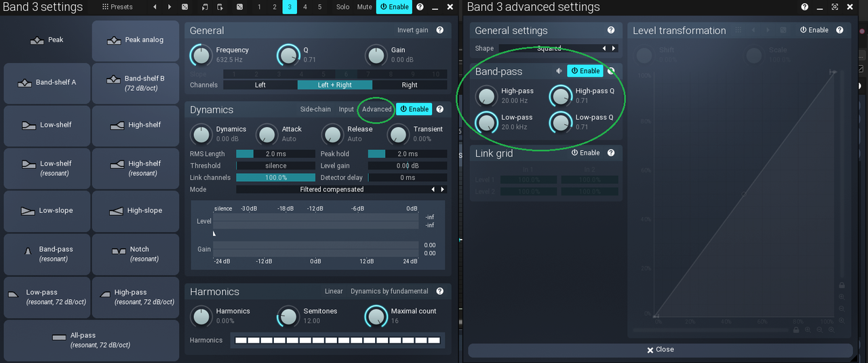Select the Peak analog filter type
The width and height of the screenshot is (868, 363).
coord(136,40)
